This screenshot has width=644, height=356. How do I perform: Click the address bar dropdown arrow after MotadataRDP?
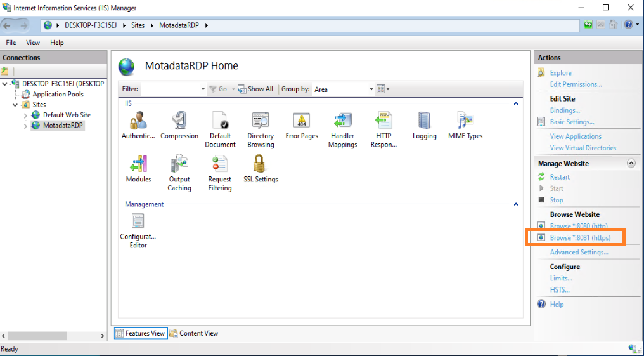[206, 25]
